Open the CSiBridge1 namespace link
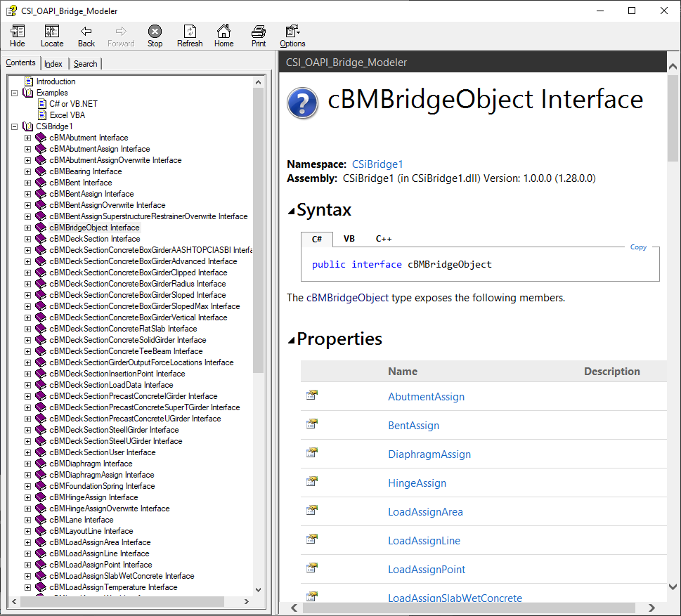Viewport: 681px width, 616px height. click(377, 164)
